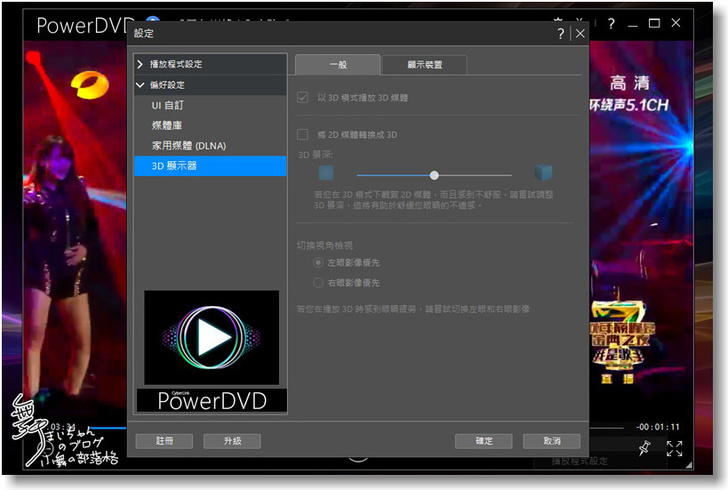This screenshot has height=490, width=728.
Task: Open PowerDVD main window help icon
Action: click(x=610, y=23)
